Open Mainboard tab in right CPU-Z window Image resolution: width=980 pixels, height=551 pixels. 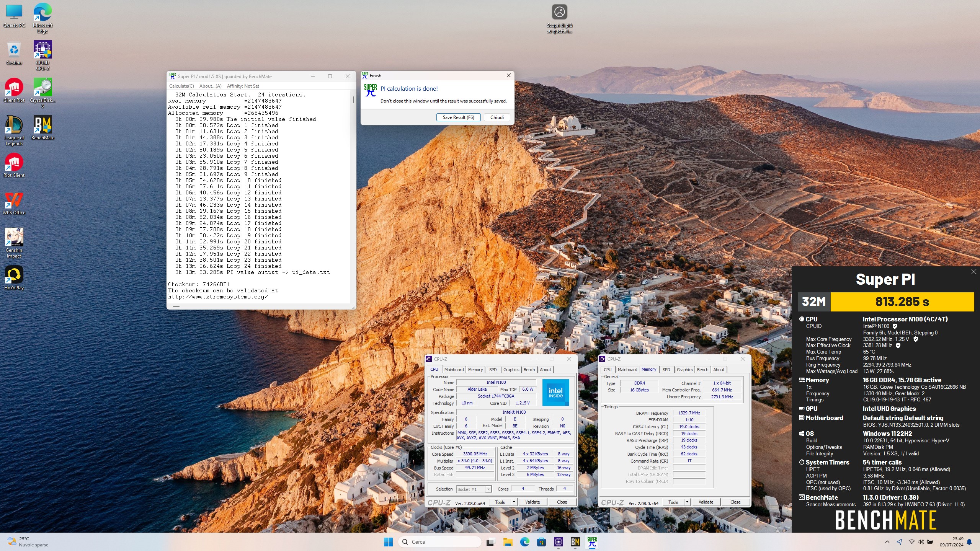coord(627,370)
